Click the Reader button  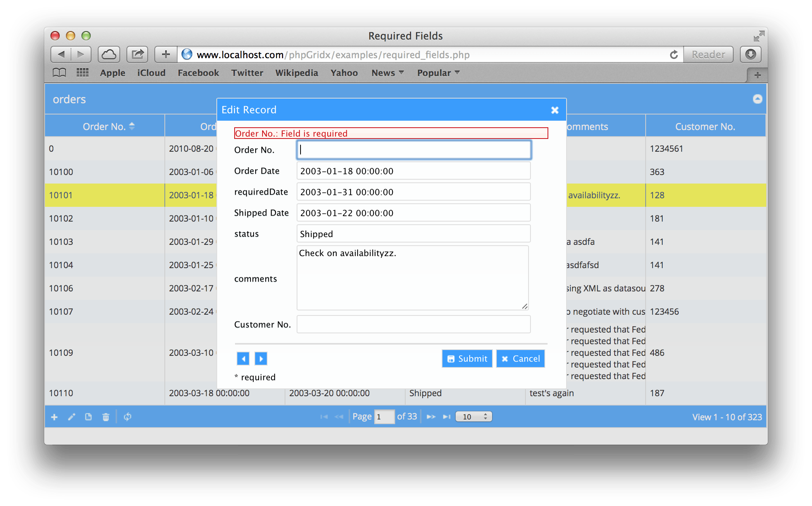708,54
